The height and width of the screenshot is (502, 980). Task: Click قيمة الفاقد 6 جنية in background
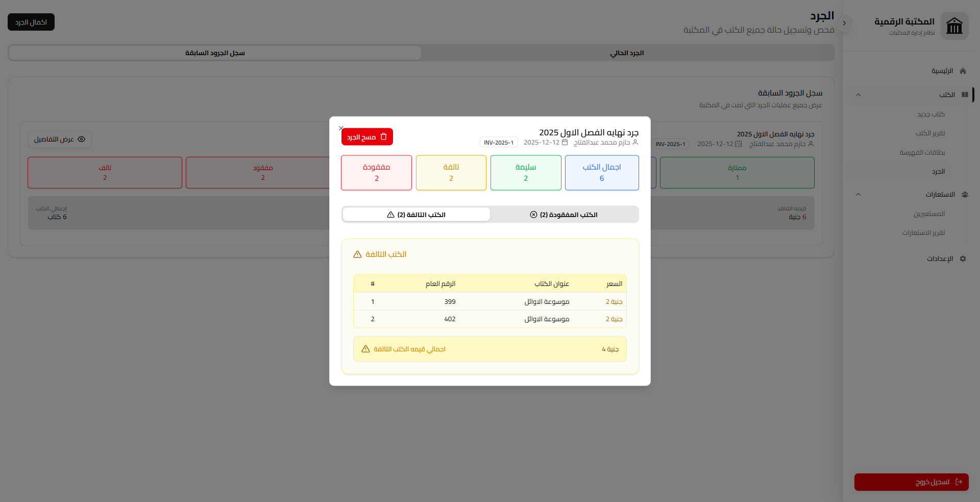792,213
